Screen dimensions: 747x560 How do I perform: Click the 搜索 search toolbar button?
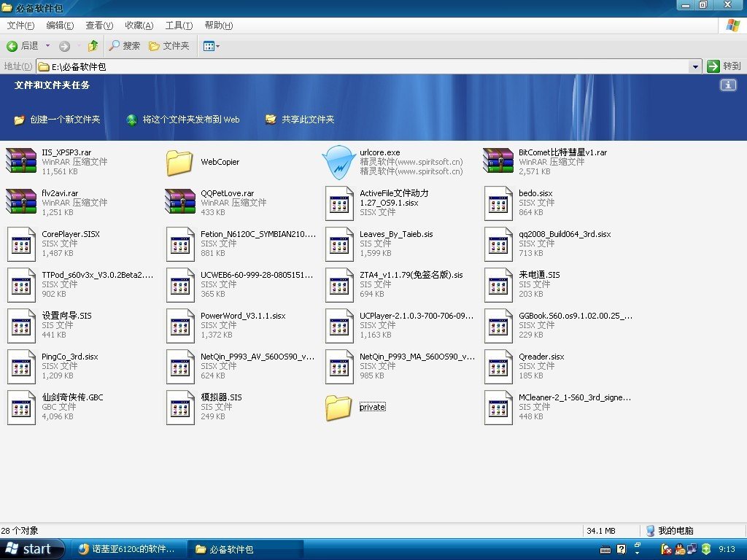[x=124, y=46]
